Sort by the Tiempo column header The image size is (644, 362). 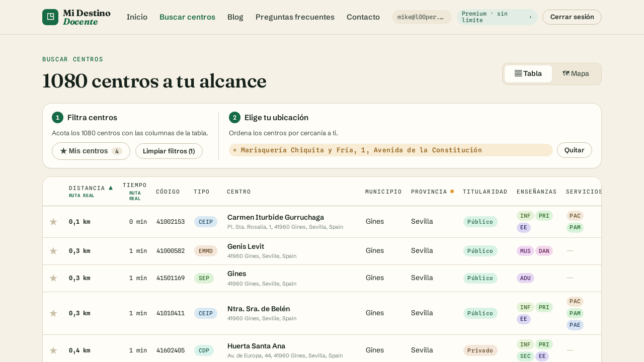(x=135, y=191)
